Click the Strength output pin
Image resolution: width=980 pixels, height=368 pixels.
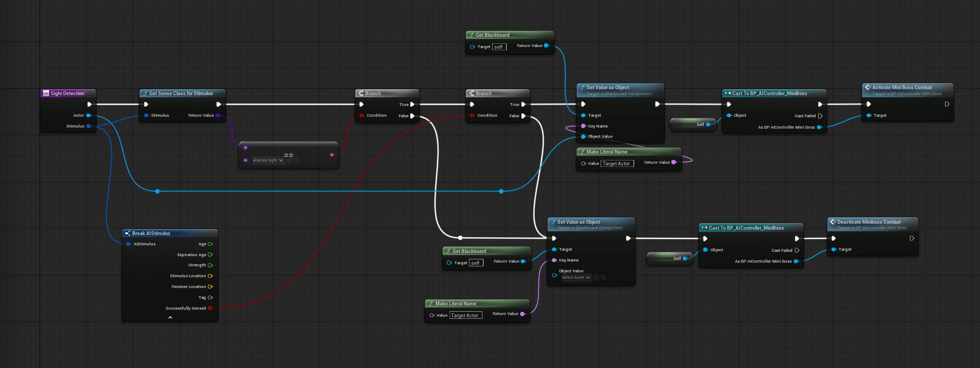point(210,265)
